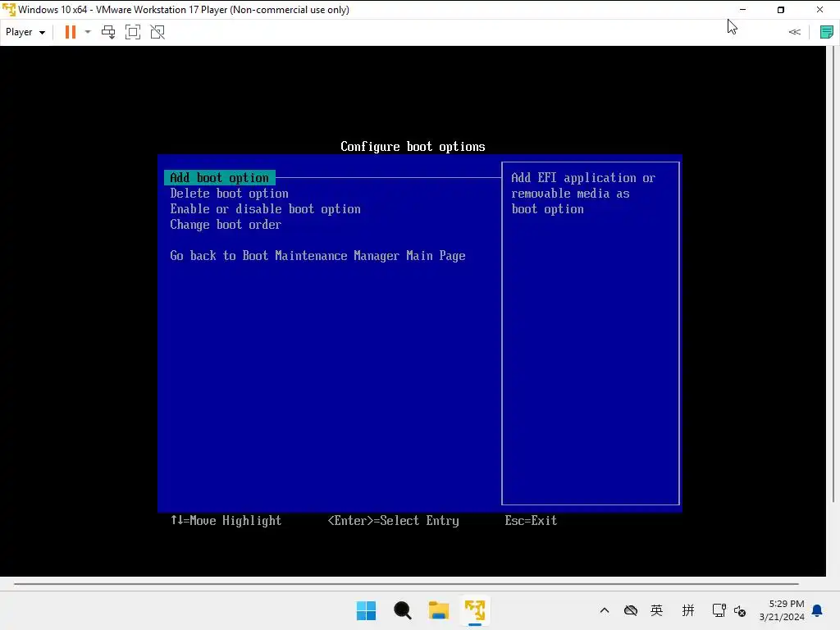Select Enable or disable boot option
840x630 pixels.
point(265,209)
